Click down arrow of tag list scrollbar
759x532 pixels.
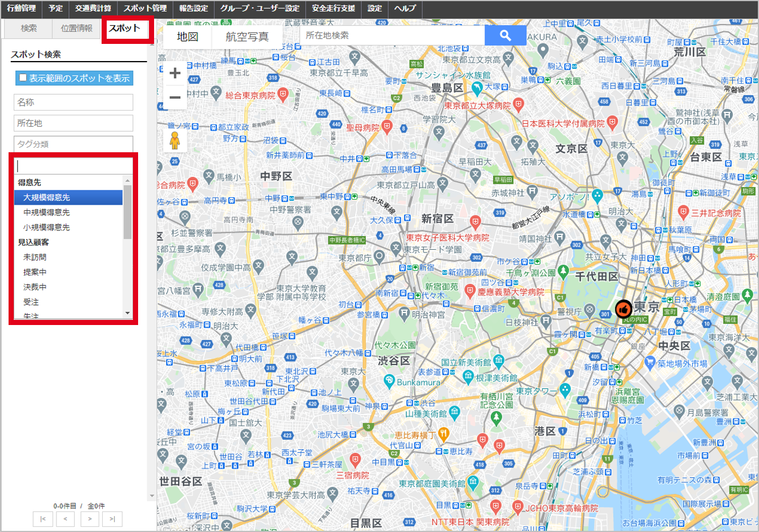(127, 313)
